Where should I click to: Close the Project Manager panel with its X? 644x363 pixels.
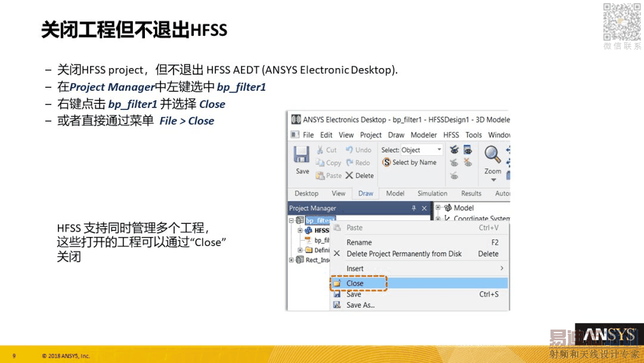(x=425, y=208)
